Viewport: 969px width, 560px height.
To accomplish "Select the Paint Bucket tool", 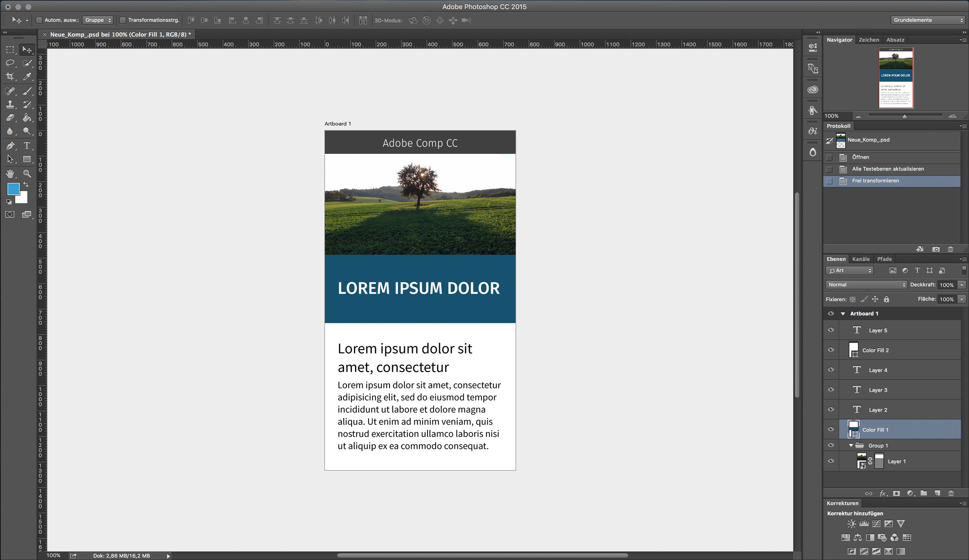I will click(x=27, y=117).
